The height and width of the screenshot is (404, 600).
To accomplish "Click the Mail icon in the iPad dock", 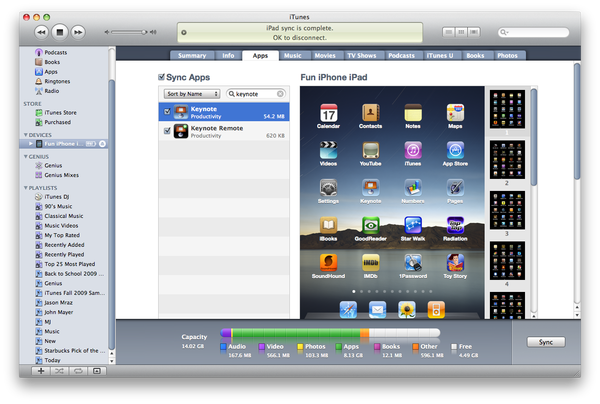I will (x=377, y=310).
